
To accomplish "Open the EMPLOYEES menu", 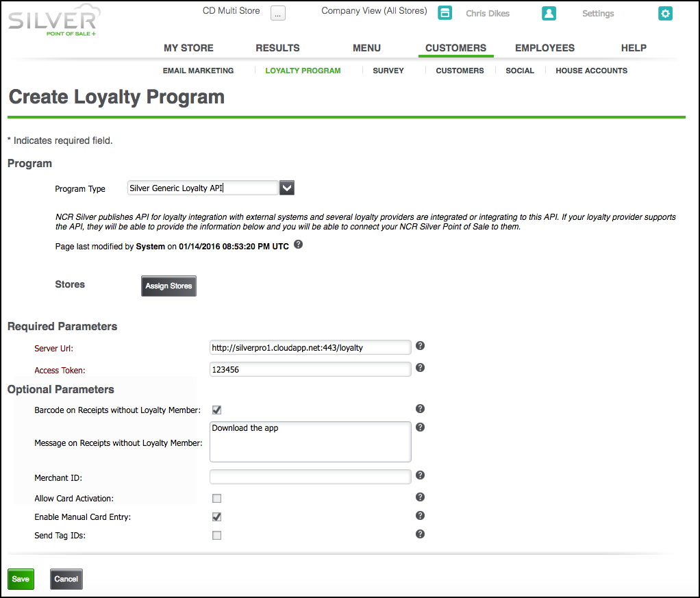I will coord(545,48).
